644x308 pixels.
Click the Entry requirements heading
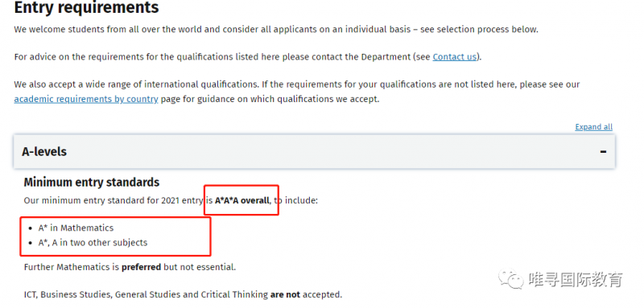(x=86, y=8)
